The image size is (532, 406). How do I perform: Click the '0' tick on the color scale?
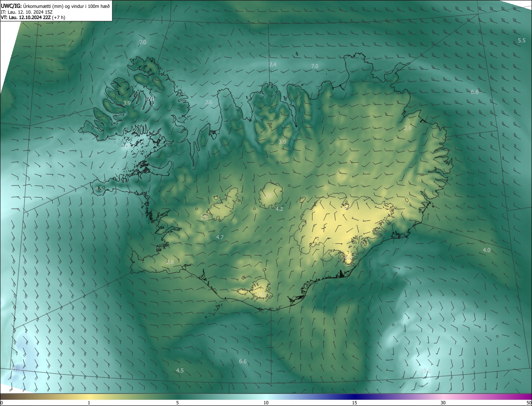(2, 403)
